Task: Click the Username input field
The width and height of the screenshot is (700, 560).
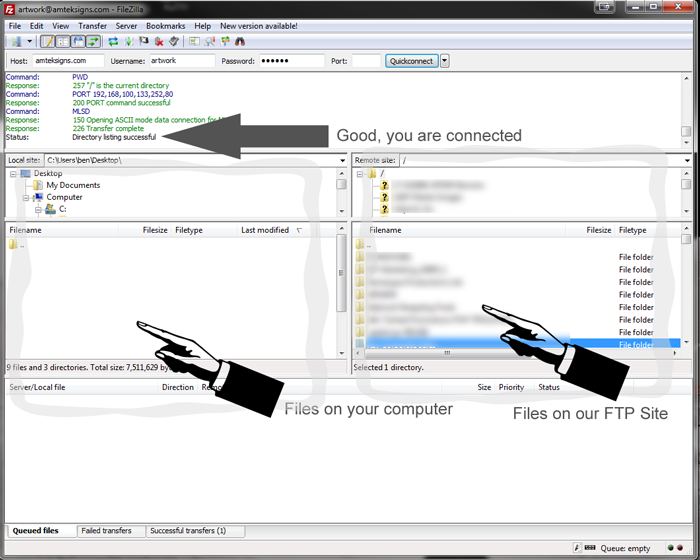Action: tap(182, 61)
